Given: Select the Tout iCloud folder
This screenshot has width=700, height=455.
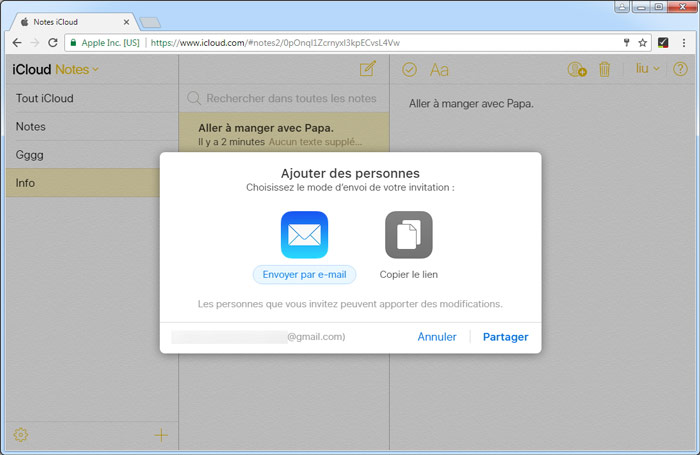Looking at the screenshot, I should point(92,98).
